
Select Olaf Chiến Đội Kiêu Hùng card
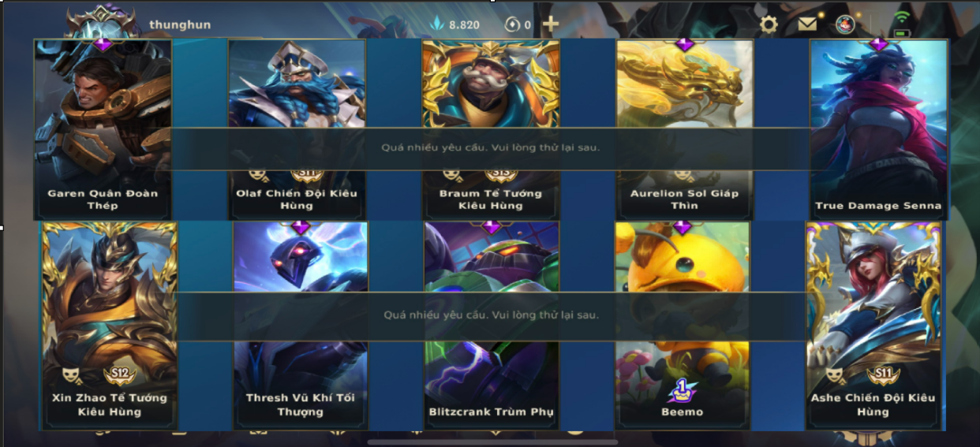(x=297, y=129)
